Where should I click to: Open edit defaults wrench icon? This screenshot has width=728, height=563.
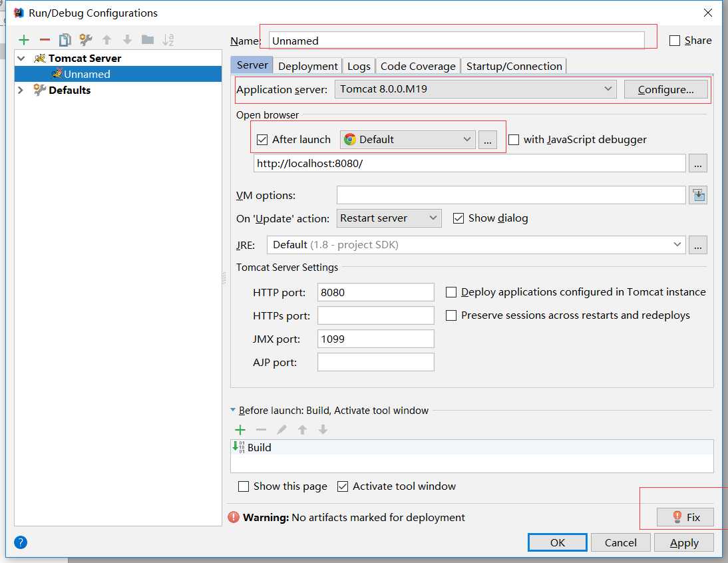(85, 40)
